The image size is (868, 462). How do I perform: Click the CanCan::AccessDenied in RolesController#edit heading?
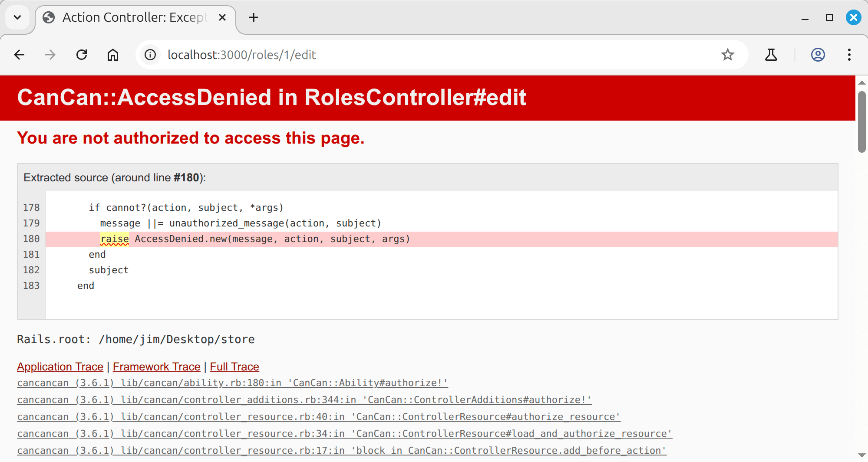pyautogui.click(x=271, y=97)
